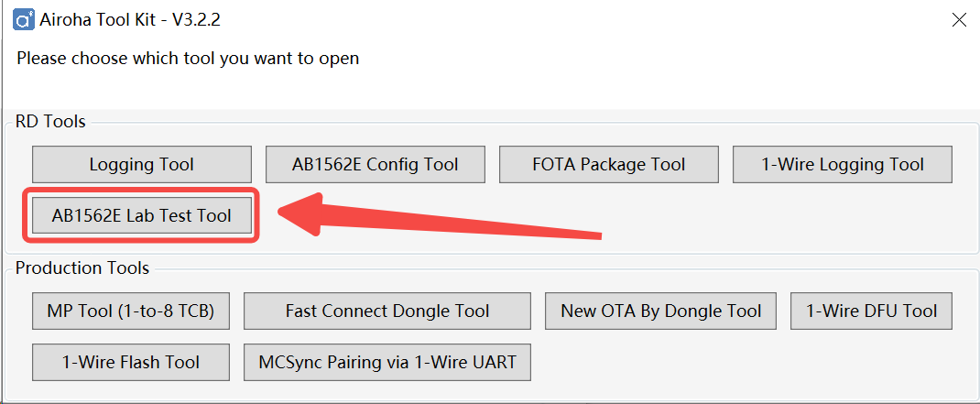Click the RD Tools group label
This screenshot has height=404, width=980.
point(50,121)
